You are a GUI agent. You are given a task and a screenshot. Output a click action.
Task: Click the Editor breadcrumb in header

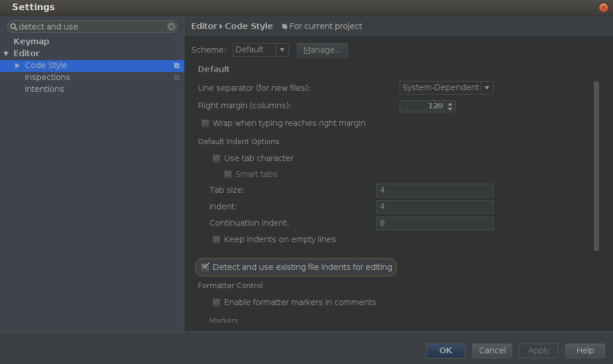pyautogui.click(x=204, y=26)
